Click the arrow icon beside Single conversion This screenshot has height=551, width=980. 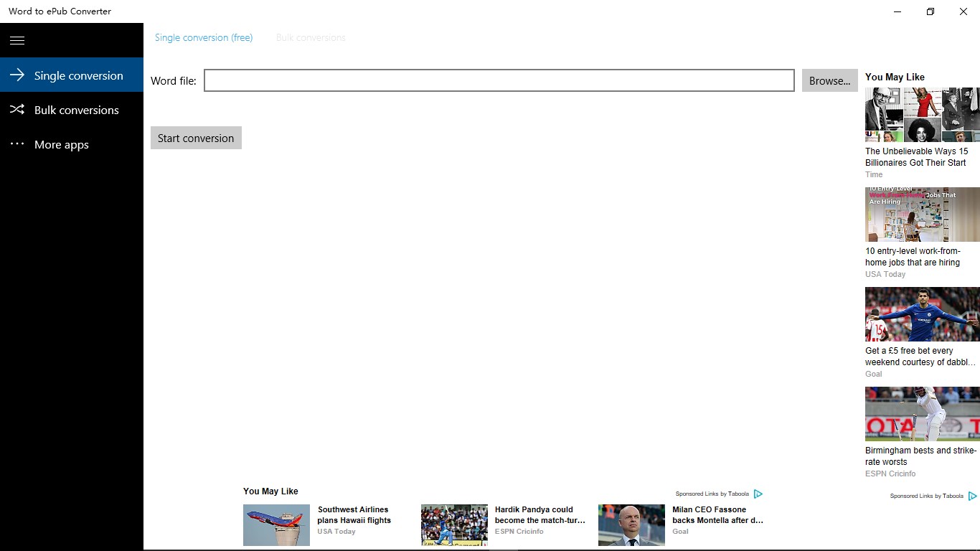click(17, 75)
